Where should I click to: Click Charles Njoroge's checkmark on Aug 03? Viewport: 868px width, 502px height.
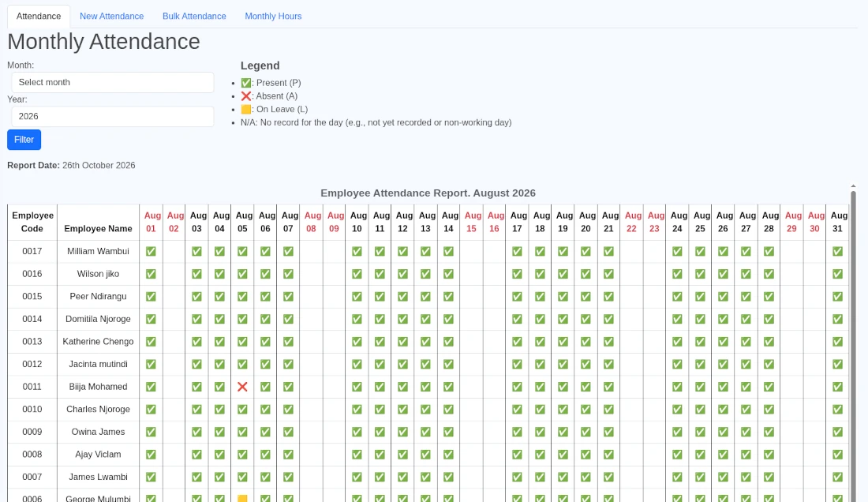[196, 410]
